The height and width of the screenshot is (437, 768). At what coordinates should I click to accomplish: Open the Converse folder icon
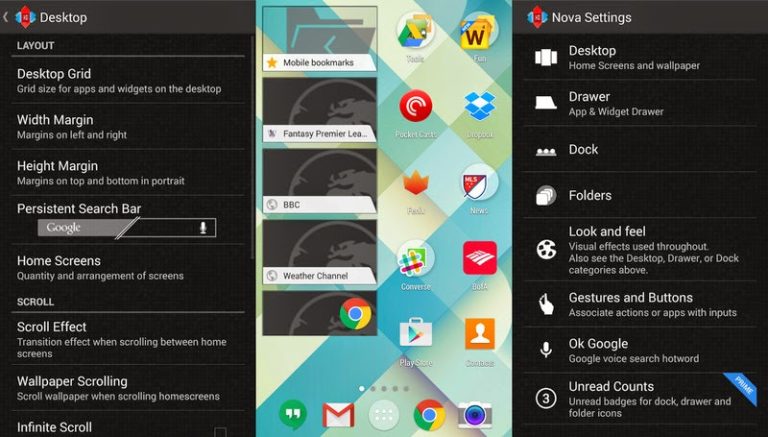(415, 260)
